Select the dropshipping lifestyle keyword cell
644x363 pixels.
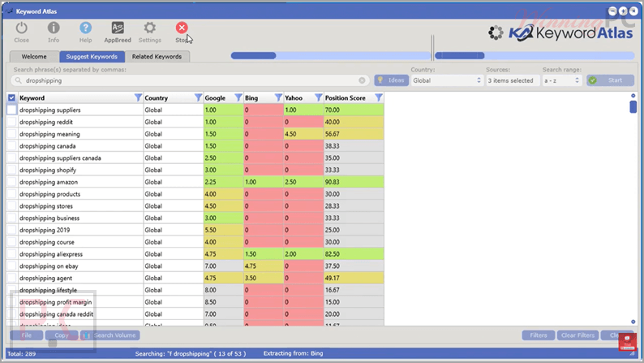[x=80, y=290]
